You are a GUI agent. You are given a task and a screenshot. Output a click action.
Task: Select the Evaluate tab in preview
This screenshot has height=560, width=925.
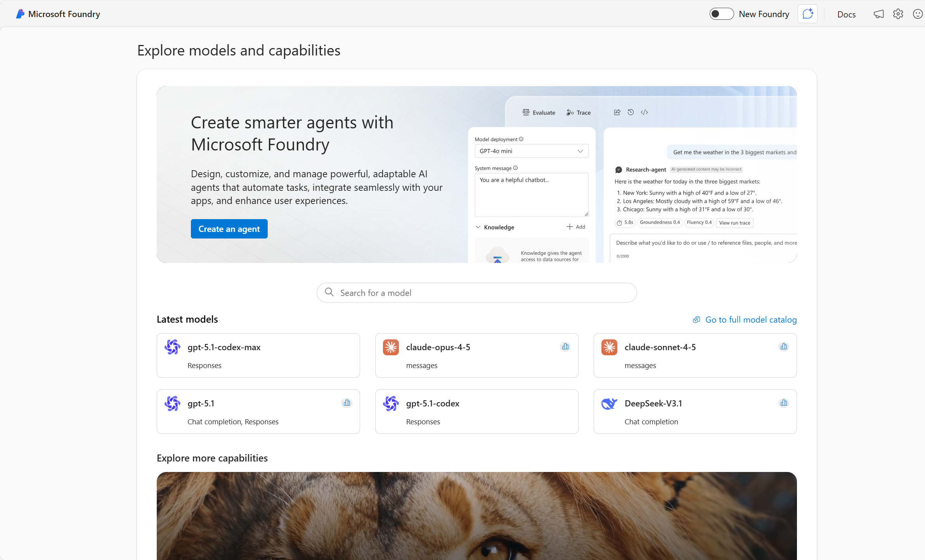tap(539, 112)
